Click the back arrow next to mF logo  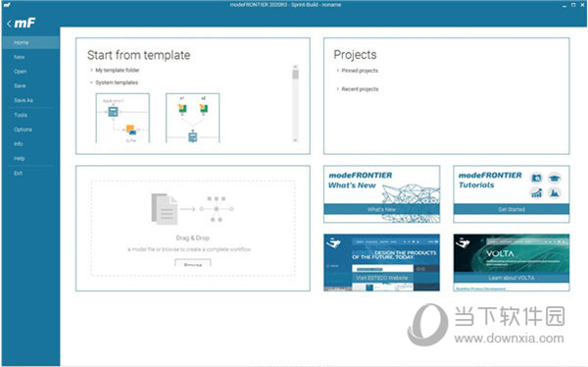coord(9,24)
